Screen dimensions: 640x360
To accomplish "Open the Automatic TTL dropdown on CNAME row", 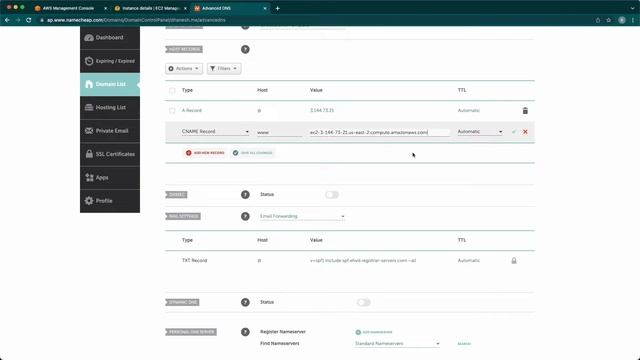I will pyautogui.click(x=480, y=132).
